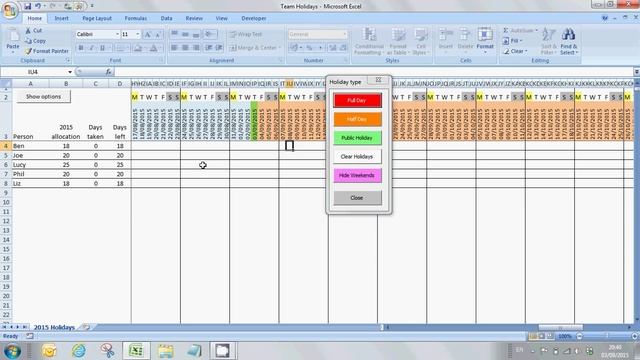Click the pink Hide Weekends button

pos(357,176)
